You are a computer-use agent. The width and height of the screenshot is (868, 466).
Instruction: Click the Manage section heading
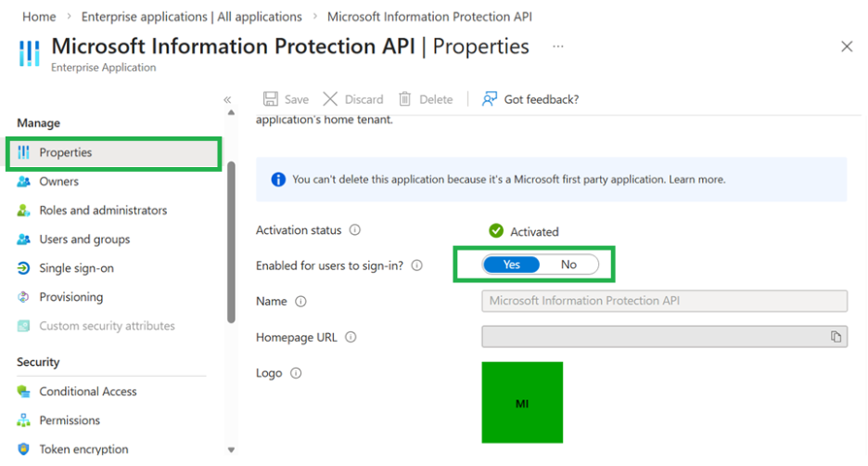[x=38, y=123]
